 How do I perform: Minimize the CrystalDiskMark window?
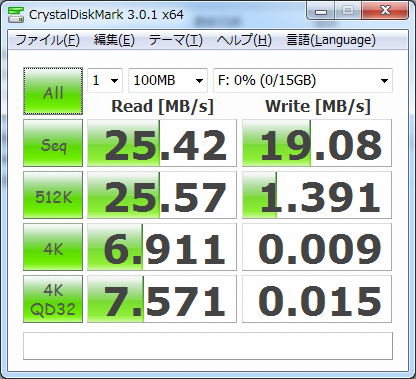pos(320,11)
